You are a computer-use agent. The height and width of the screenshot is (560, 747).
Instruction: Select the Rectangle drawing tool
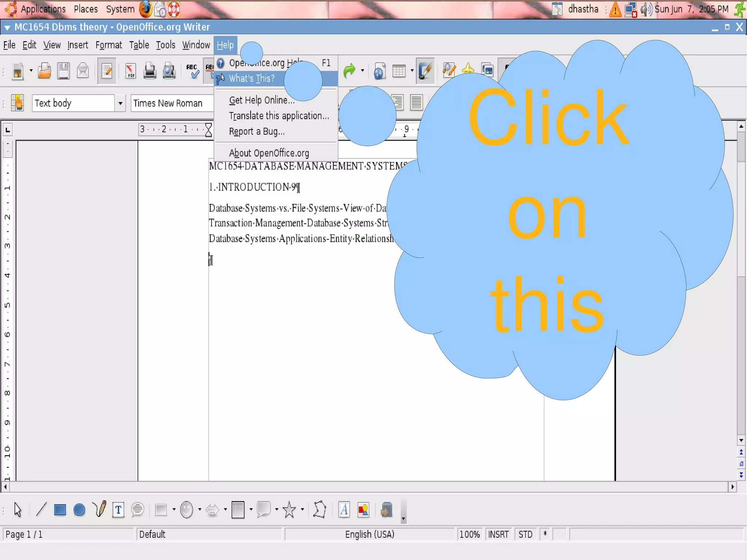[x=60, y=509]
